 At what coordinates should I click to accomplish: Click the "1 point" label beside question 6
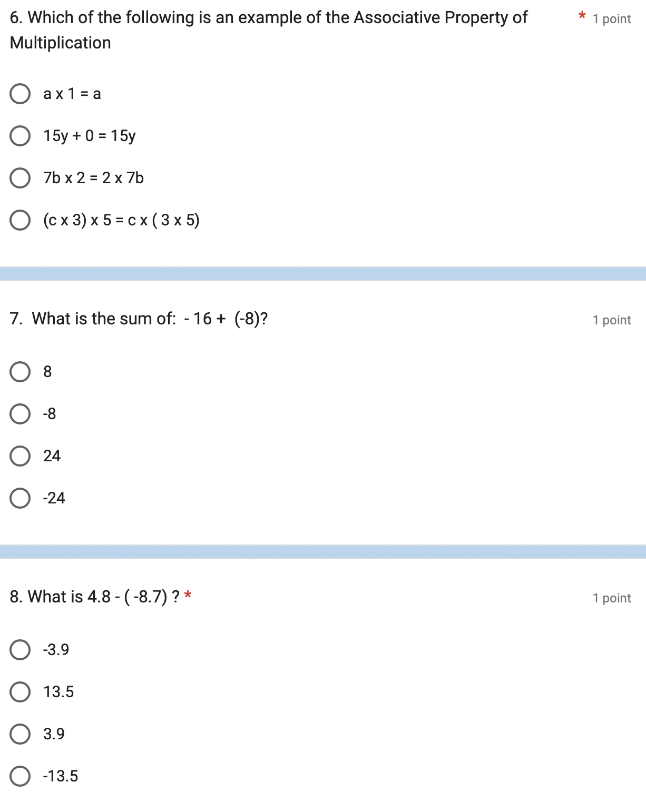(x=611, y=18)
